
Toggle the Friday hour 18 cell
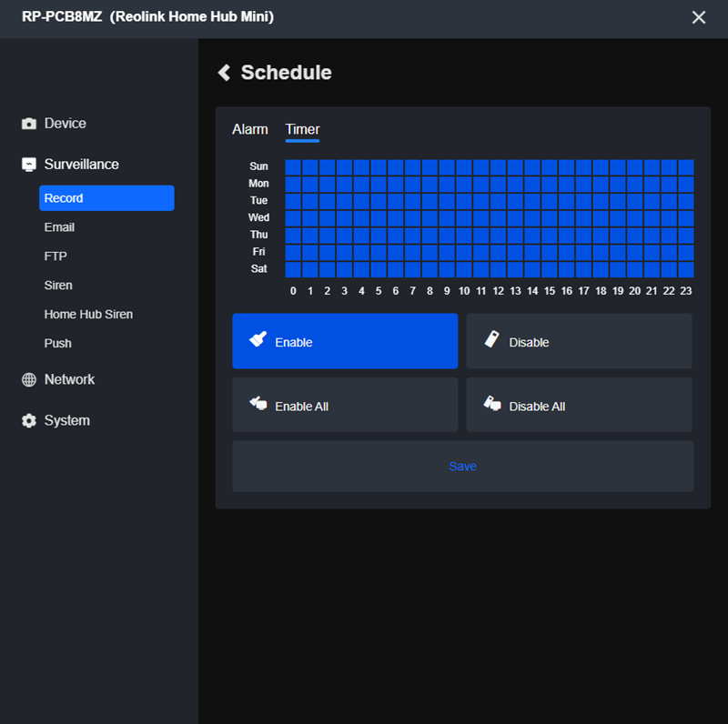(x=601, y=253)
